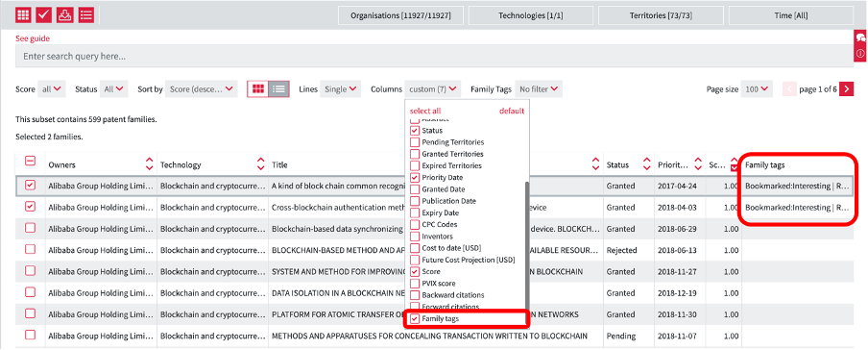
Task: Click the red checkmark toolbar icon
Action: pyautogui.click(x=44, y=15)
